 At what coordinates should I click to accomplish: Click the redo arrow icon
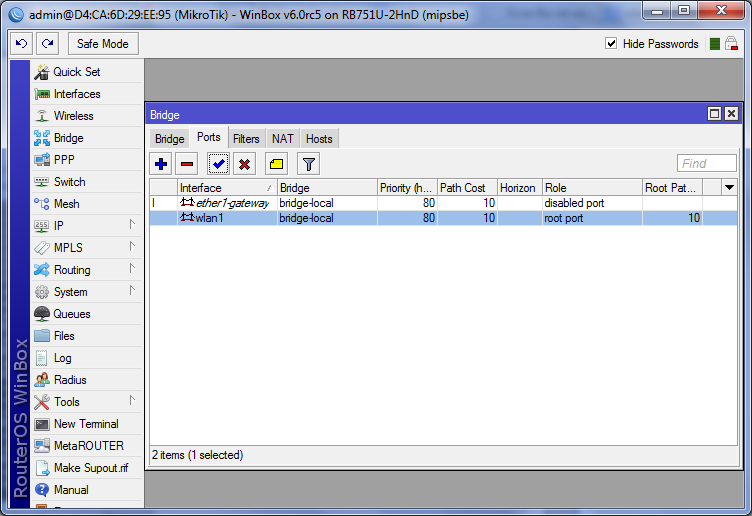[47, 44]
